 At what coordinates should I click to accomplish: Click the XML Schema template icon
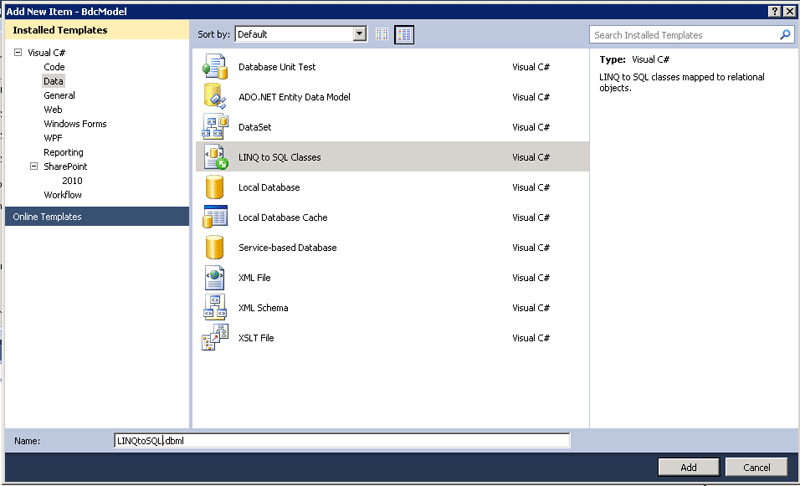pyautogui.click(x=215, y=308)
